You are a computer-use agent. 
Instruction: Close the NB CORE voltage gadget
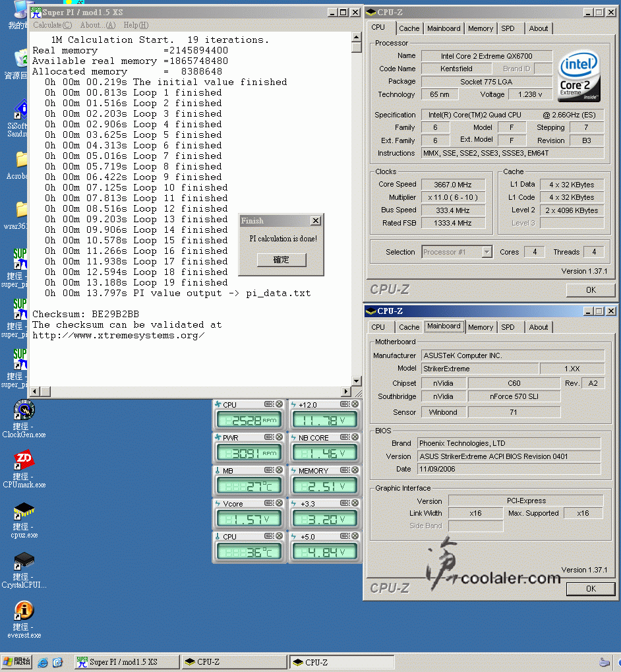click(x=355, y=437)
